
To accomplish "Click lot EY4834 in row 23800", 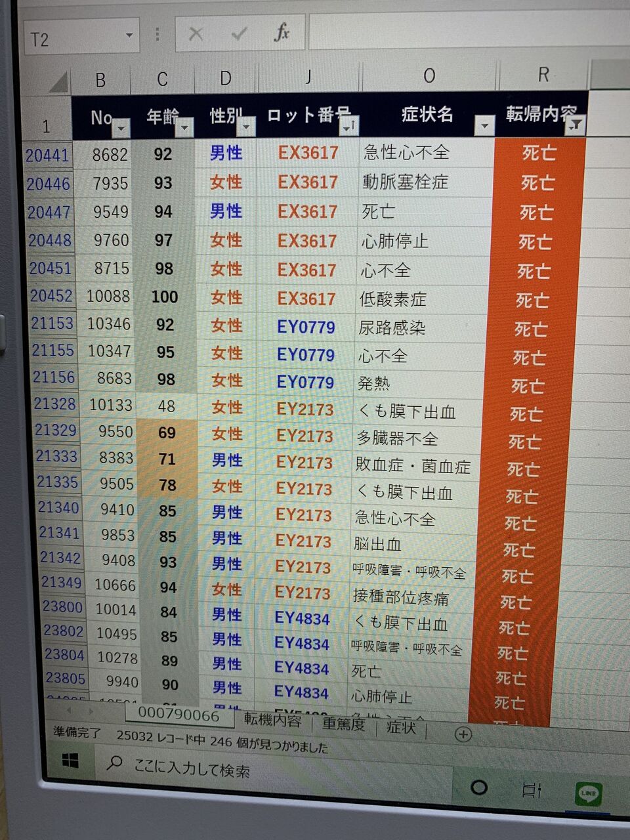I will (302, 619).
